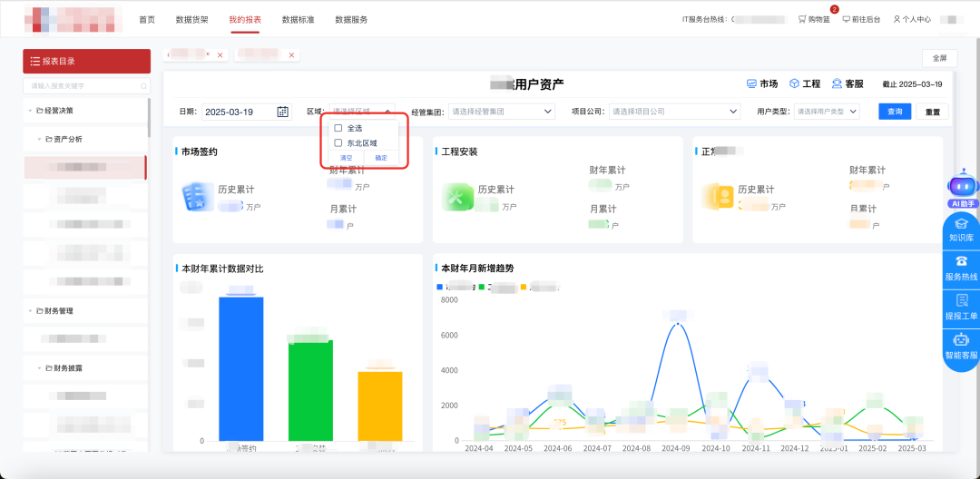This screenshot has width=980, height=479.
Task: Toggle the blue legend marker in trend chart
Action: point(439,288)
